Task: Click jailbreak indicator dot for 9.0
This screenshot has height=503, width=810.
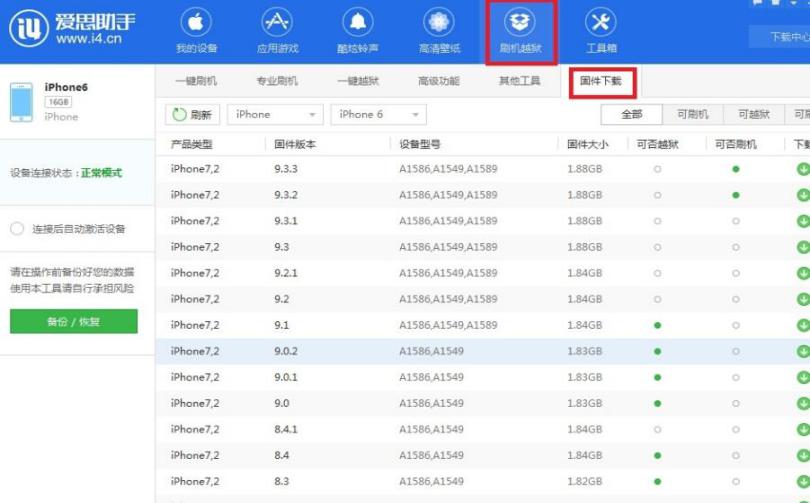Action: click(657, 403)
